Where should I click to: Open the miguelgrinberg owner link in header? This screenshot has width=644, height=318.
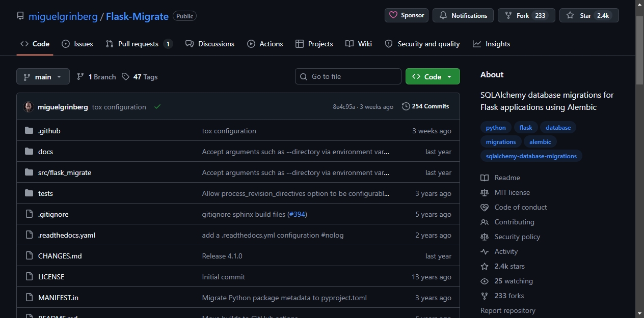tap(63, 16)
